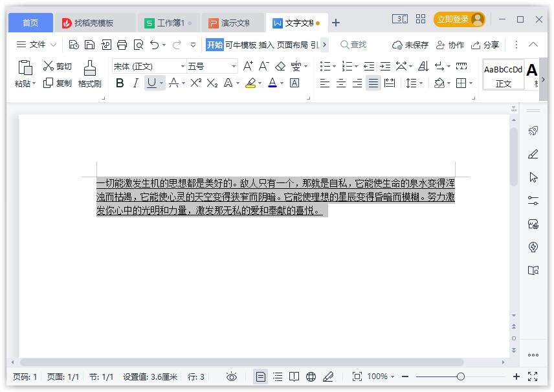Click the clear formatting eraser icon
The image size is (554, 392).
pyautogui.click(x=280, y=66)
